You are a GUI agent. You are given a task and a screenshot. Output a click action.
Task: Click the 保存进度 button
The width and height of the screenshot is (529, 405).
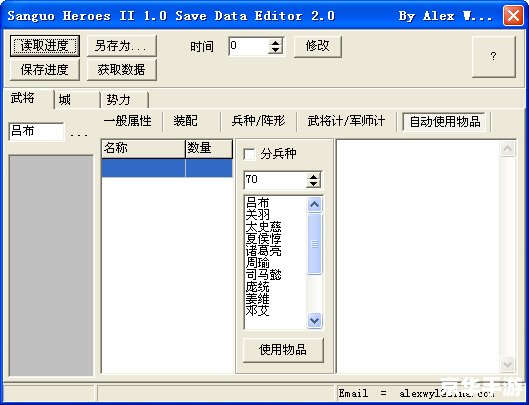45,70
